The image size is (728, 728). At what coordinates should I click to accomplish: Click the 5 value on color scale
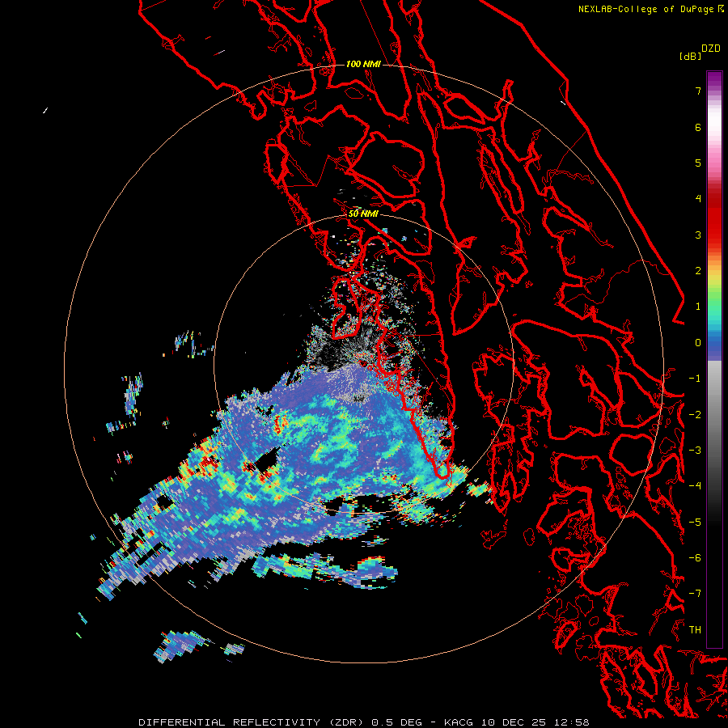pos(698,163)
